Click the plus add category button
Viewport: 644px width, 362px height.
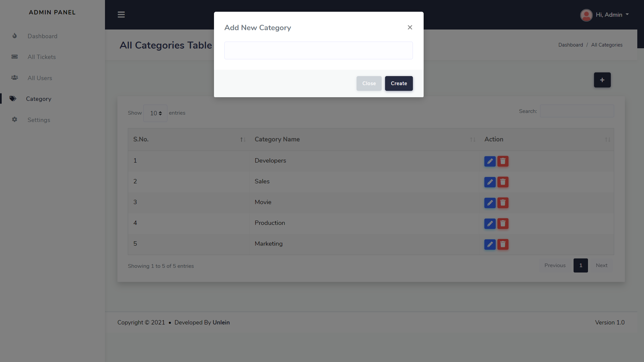[602, 80]
